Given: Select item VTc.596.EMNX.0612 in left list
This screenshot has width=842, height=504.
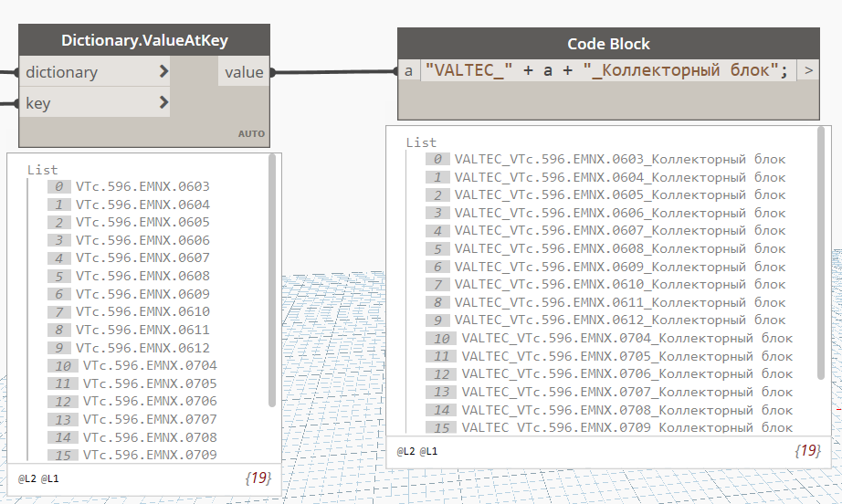Looking at the screenshot, I should (142, 348).
